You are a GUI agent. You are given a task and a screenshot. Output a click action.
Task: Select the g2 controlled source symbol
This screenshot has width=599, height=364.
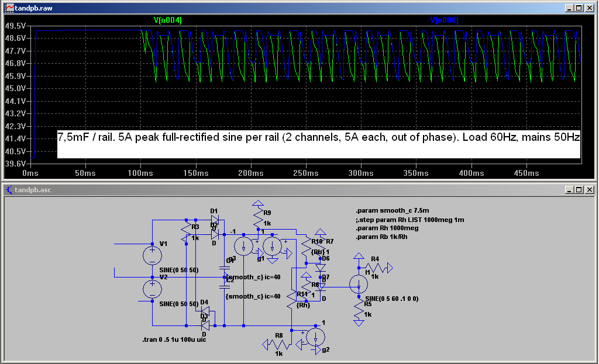(x=315, y=337)
